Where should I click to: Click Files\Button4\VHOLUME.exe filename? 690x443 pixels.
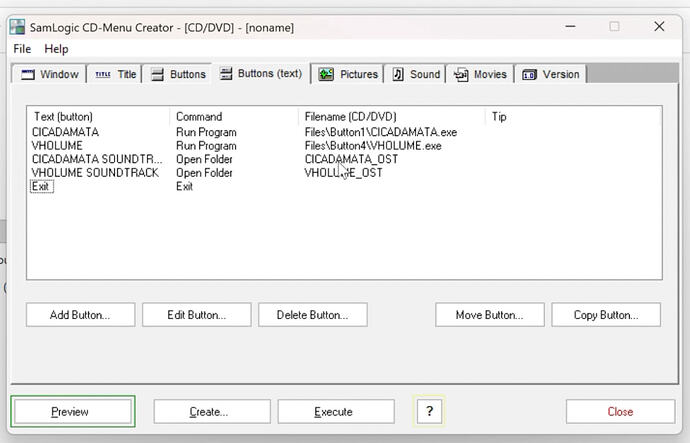click(x=373, y=146)
